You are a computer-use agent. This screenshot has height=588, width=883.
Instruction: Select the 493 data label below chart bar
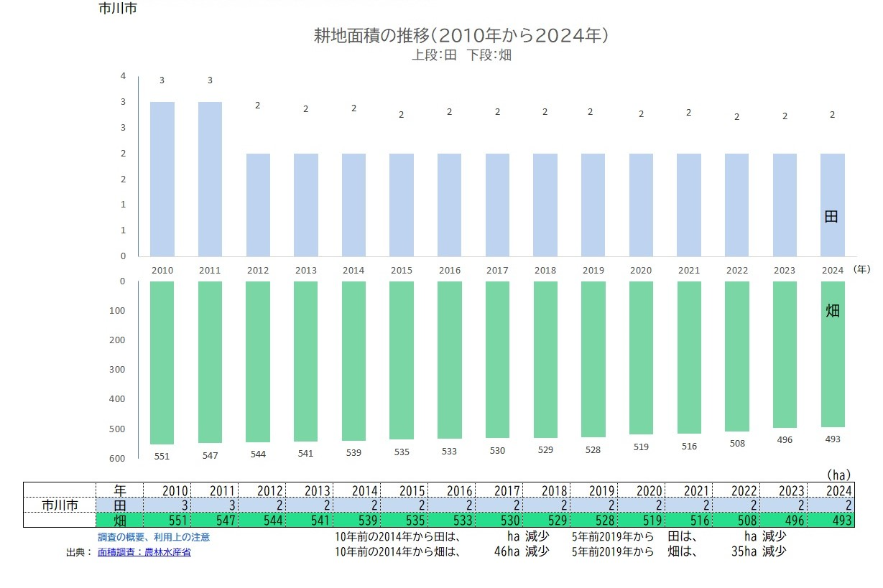click(x=832, y=439)
